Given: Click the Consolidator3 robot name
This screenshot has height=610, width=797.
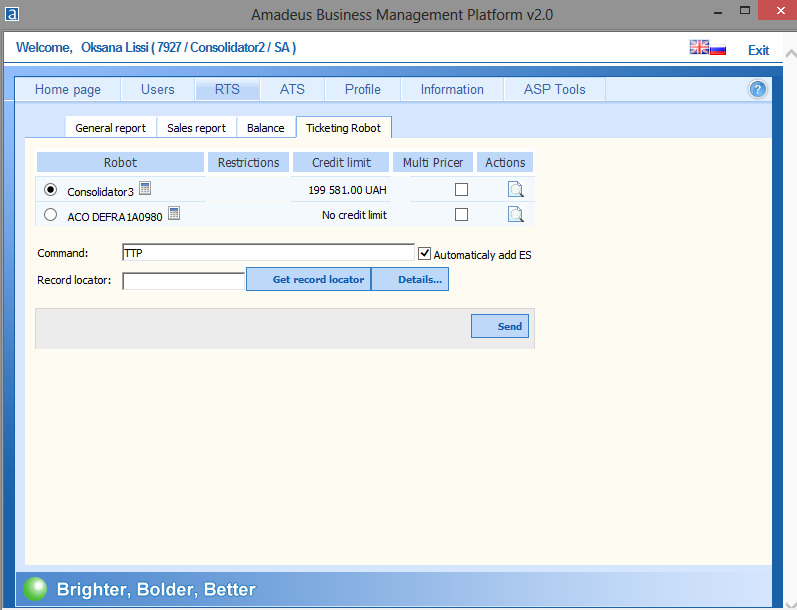Looking at the screenshot, I should pyautogui.click(x=100, y=192).
